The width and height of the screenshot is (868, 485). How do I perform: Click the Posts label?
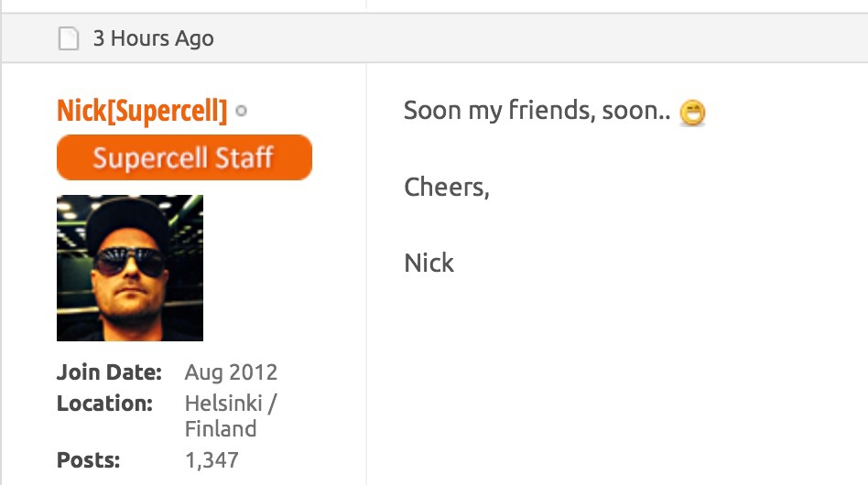88,459
